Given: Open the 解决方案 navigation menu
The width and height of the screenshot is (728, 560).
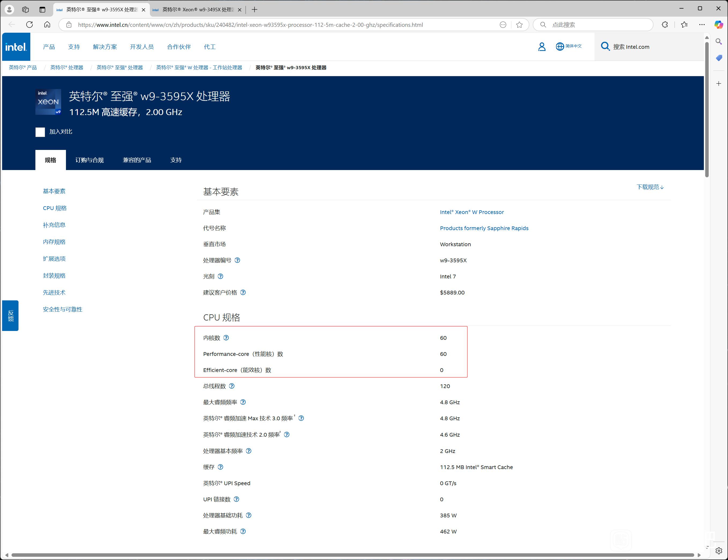Looking at the screenshot, I should click(x=105, y=47).
